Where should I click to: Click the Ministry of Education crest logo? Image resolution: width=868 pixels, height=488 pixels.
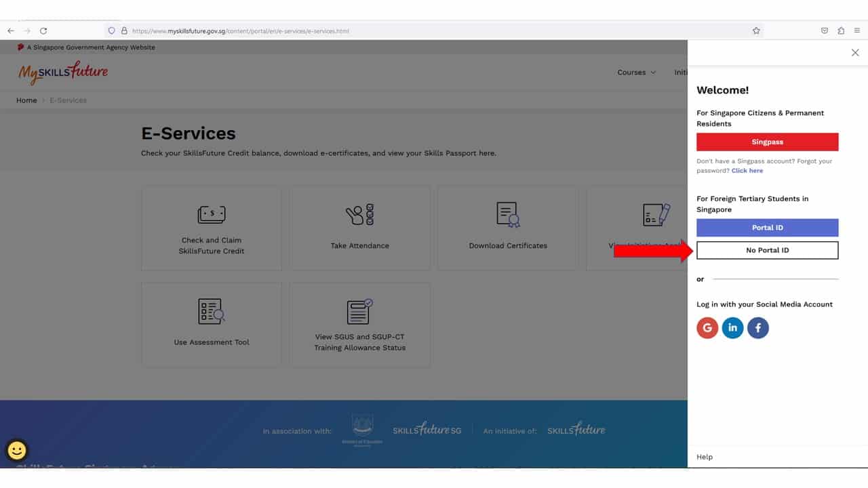click(x=362, y=430)
